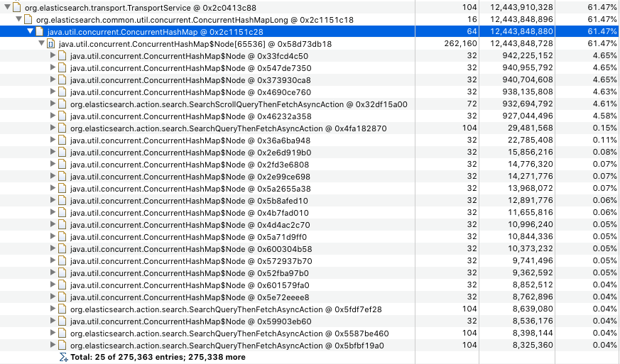
Task: Expand SearchQueryThenFetchAsyncAction @ 0x5bfbf19a0
Action: tap(53, 345)
